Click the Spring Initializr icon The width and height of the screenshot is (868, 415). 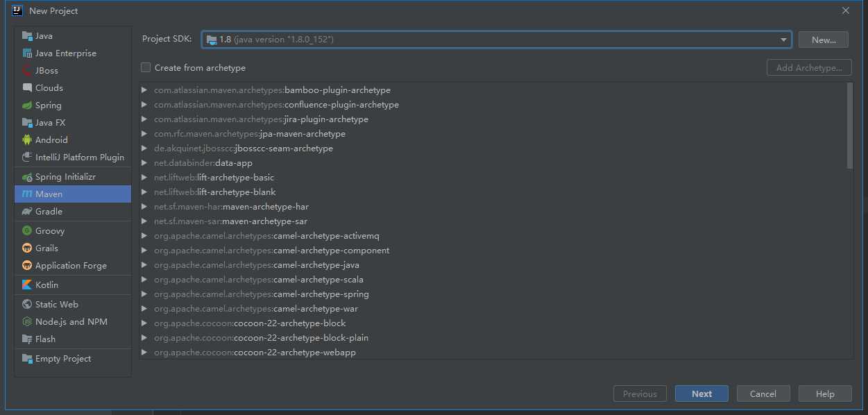click(x=27, y=177)
